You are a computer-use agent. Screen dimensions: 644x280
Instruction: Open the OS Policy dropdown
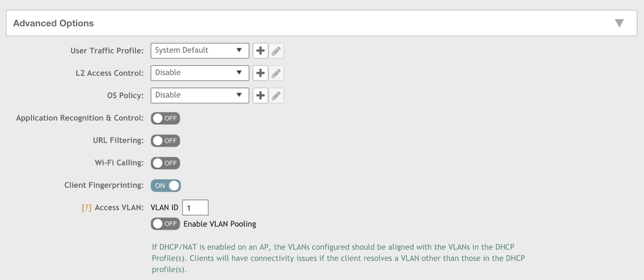pyautogui.click(x=200, y=95)
